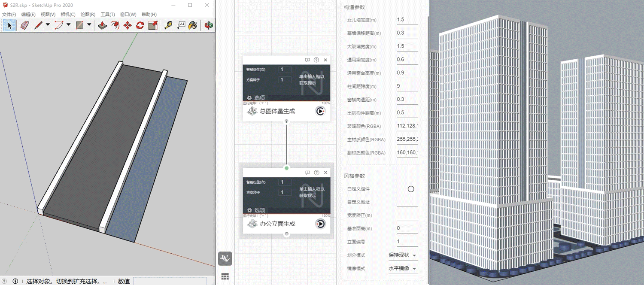Choose the Tape Measure tool
This screenshot has height=285, width=644.
(x=169, y=25)
